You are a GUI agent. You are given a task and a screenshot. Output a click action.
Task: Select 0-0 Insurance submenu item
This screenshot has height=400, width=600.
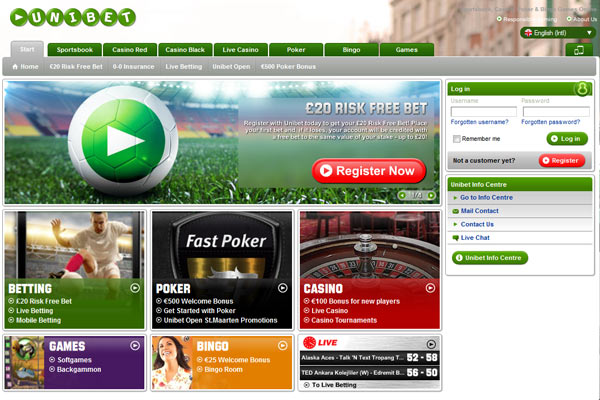tap(134, 67)
